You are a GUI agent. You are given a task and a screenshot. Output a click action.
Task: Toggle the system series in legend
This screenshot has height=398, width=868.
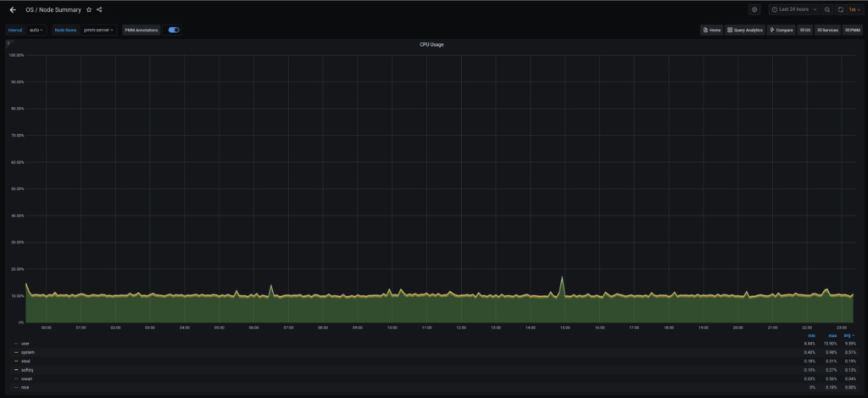point(27,352)
